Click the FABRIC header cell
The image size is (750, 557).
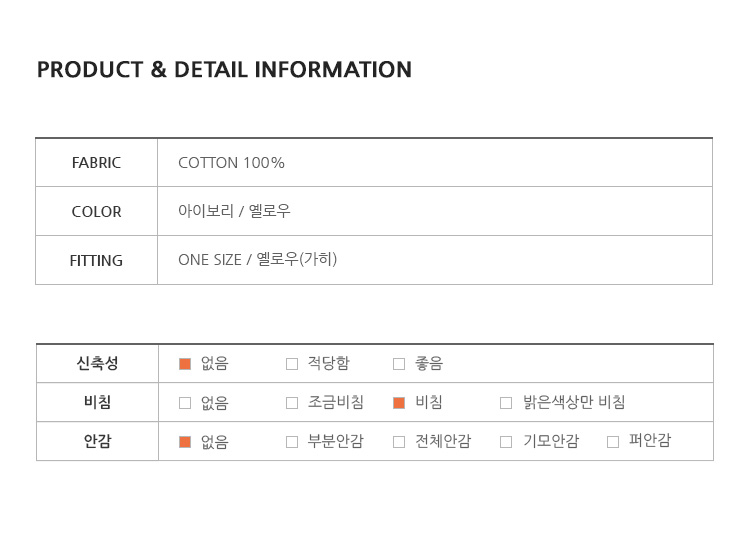96,163
